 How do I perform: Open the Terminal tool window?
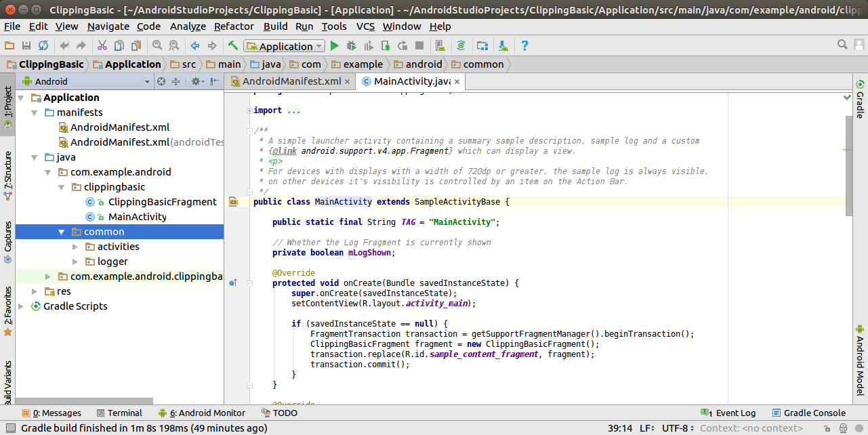pyautogui.click(x=119, y=413)
